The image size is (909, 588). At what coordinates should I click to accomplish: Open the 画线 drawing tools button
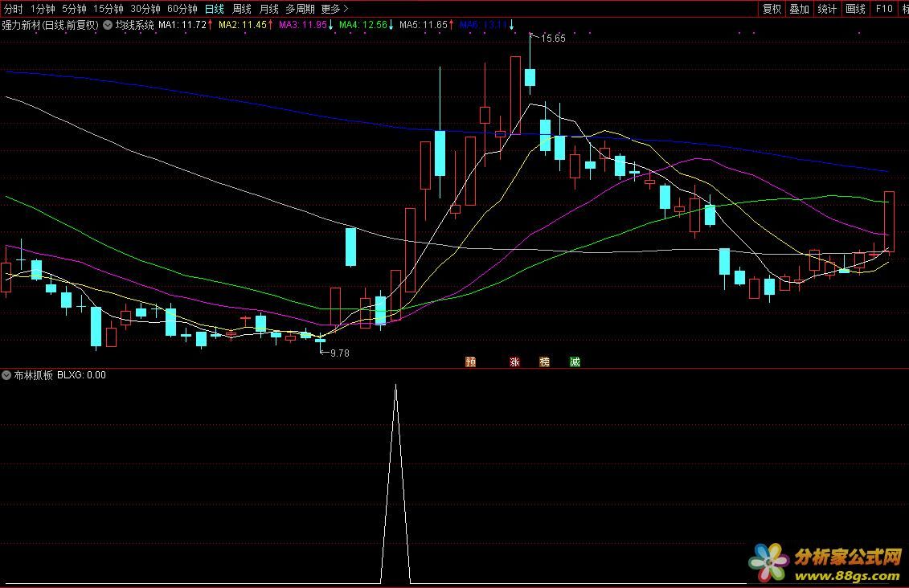tap(856, 9)
